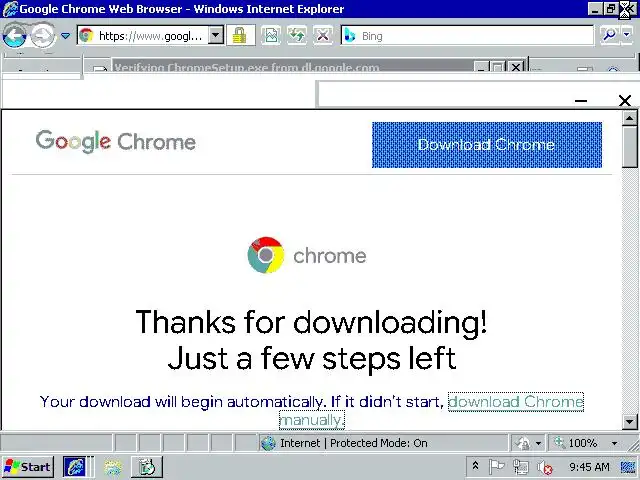Open the Start menu
Viewport: 640px width, 480px height.
[x=28, y=467]
